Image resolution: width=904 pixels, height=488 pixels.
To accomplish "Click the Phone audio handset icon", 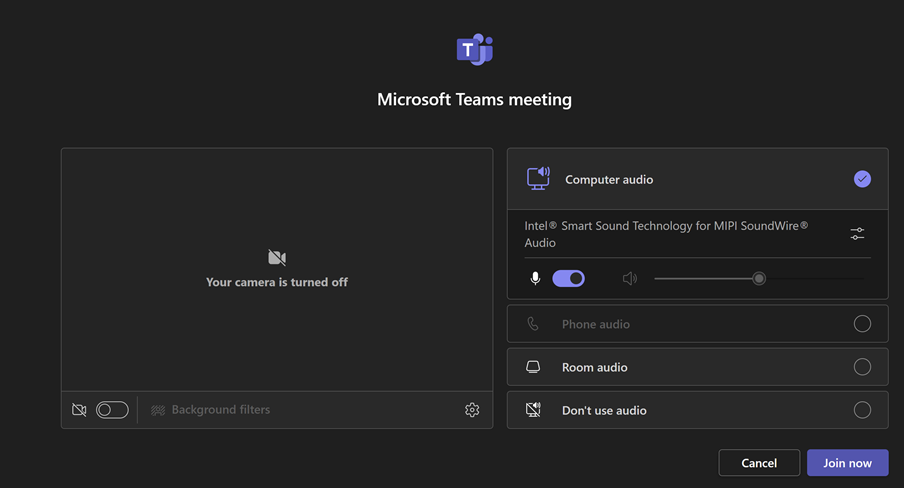I will coord(533,324).
